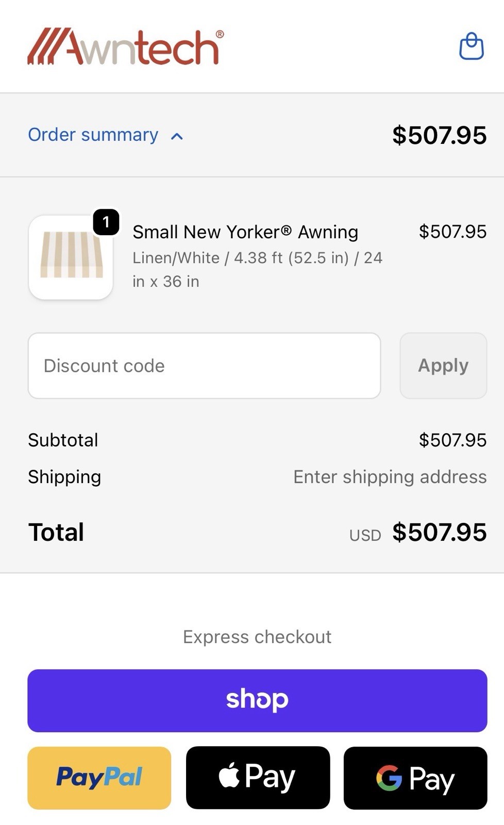Tap the bold Total amount in USD

[439, 532]
